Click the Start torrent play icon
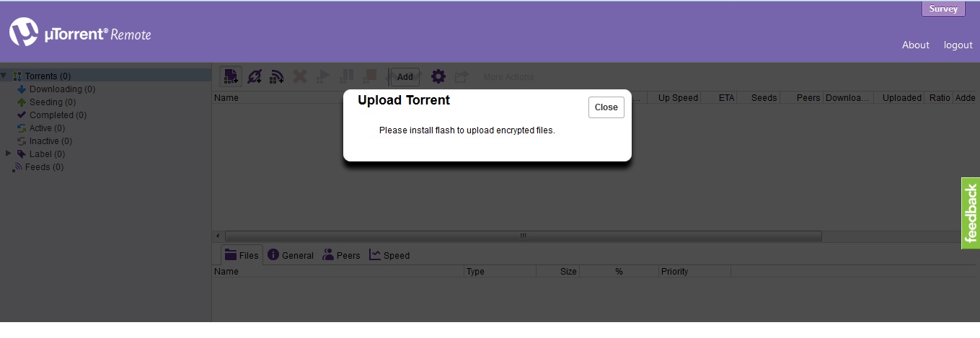Viewport: 980px width, 338px height. coord(323,76)
